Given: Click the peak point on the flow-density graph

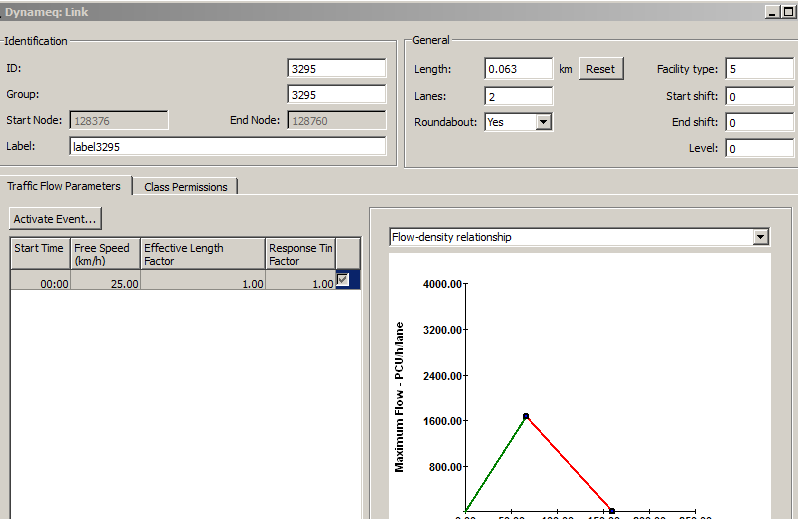Looking at the screenshot, I should (526, 416).
